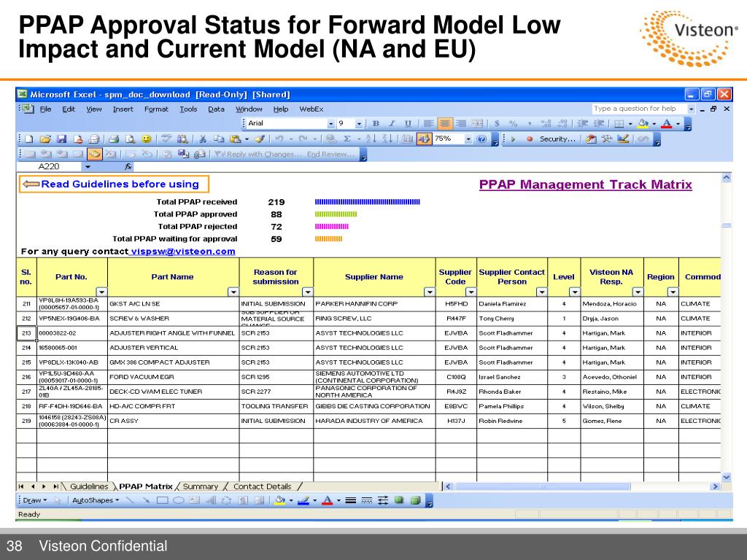
Task: Toggle Italic formatting
Action: 392,124
